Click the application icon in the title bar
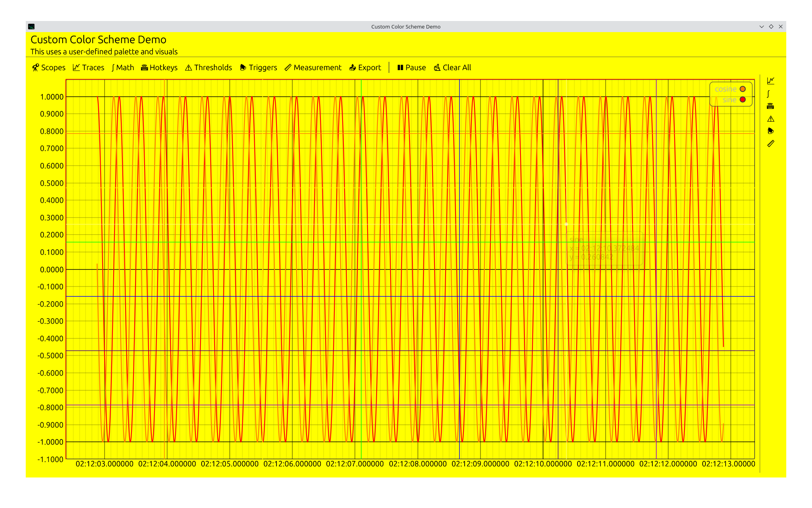The width and height of the screenshot is (812, 508). [31, 27]
